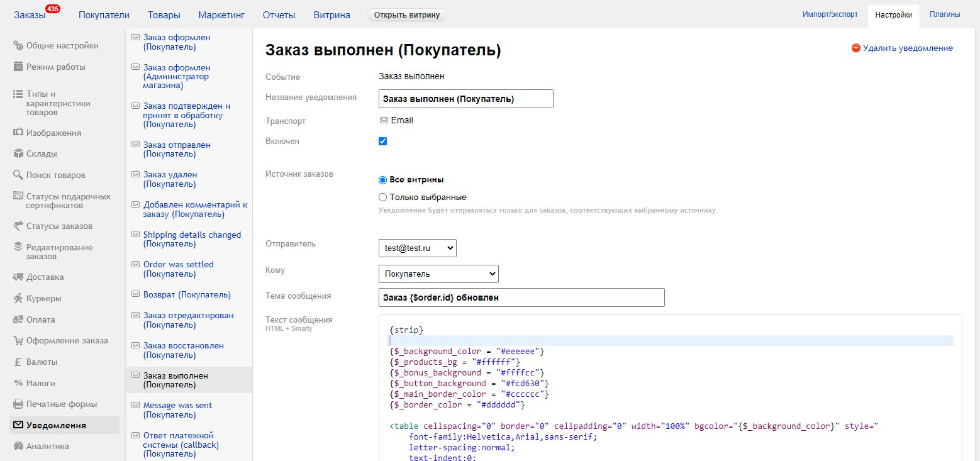
Task: Click code line $_background_color = "#eeeeee"
Action: [x=467, y=351]
